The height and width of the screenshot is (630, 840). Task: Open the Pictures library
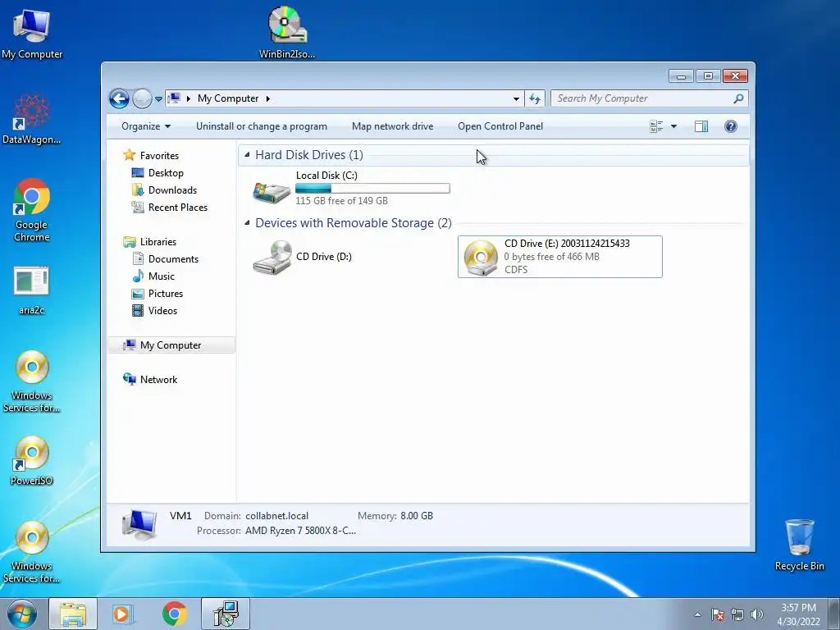[x=166, y=293]
